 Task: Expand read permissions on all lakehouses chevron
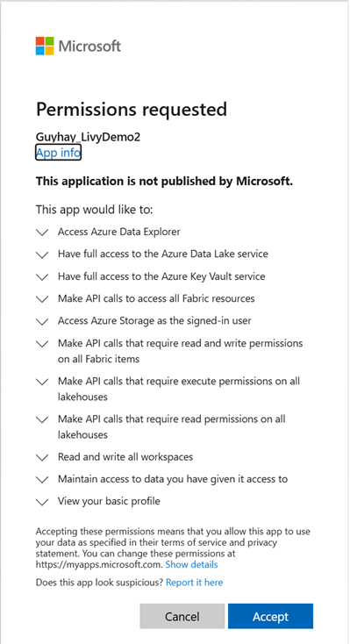[42, 419]
